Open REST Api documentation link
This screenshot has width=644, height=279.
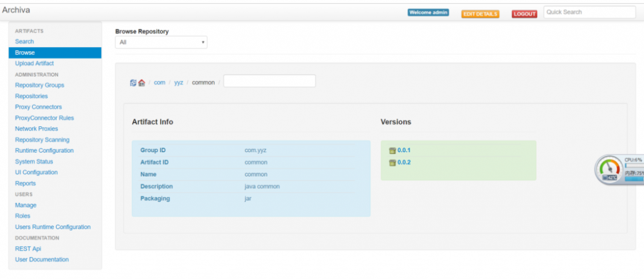tap(28, 249)
